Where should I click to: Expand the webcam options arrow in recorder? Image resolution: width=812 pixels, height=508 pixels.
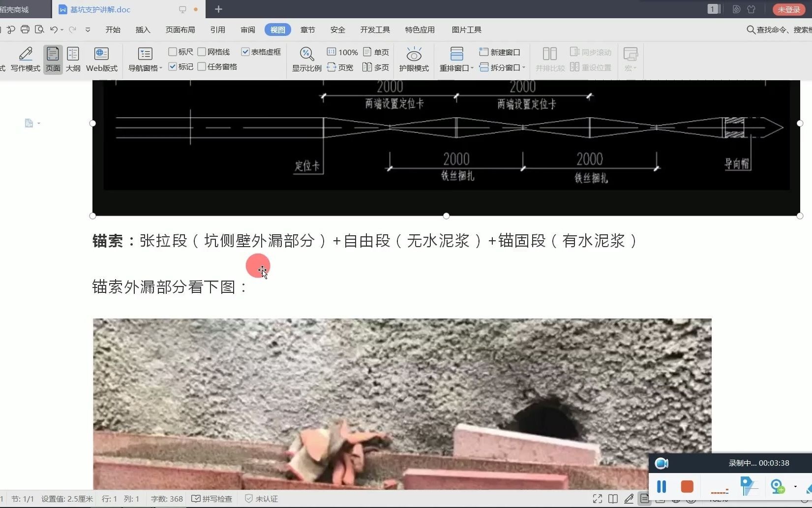(x=795, y=487)
